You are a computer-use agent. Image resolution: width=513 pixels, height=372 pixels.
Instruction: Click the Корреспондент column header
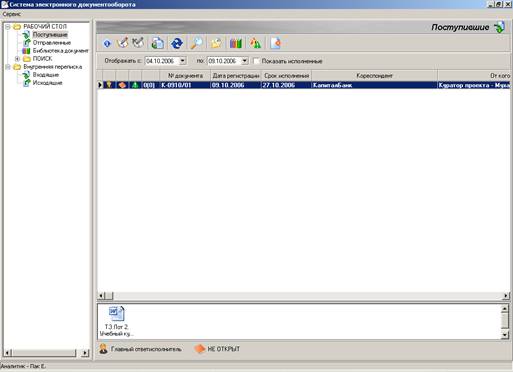coord(374,76)
